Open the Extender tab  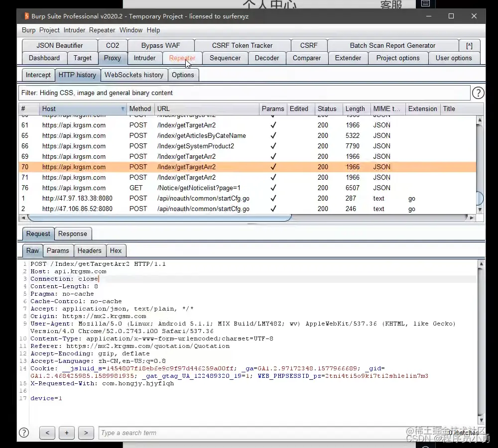click(x=348, y=58)
